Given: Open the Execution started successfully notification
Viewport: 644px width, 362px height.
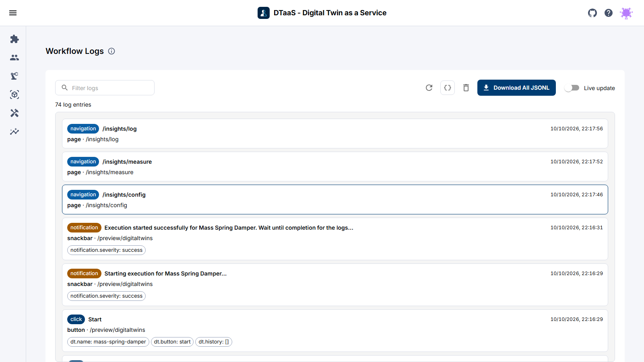Looking at the screenshot, I should pos(335,239).
